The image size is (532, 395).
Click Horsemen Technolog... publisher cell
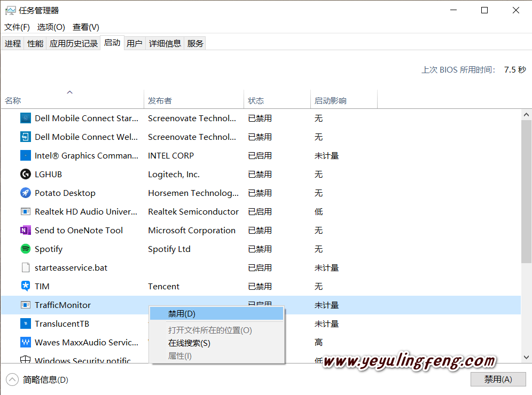pyautogui.click(x=193, y=193)
